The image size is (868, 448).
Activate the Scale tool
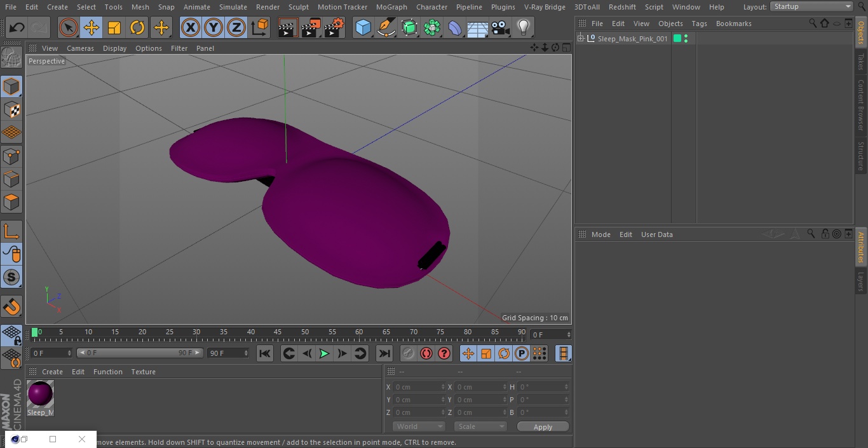114,27
